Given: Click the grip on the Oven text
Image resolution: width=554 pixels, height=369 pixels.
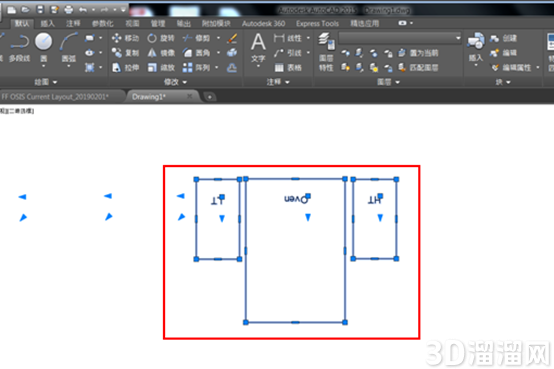Looking at the screenshot, I should pyautogui.click(x=308, y=196).
